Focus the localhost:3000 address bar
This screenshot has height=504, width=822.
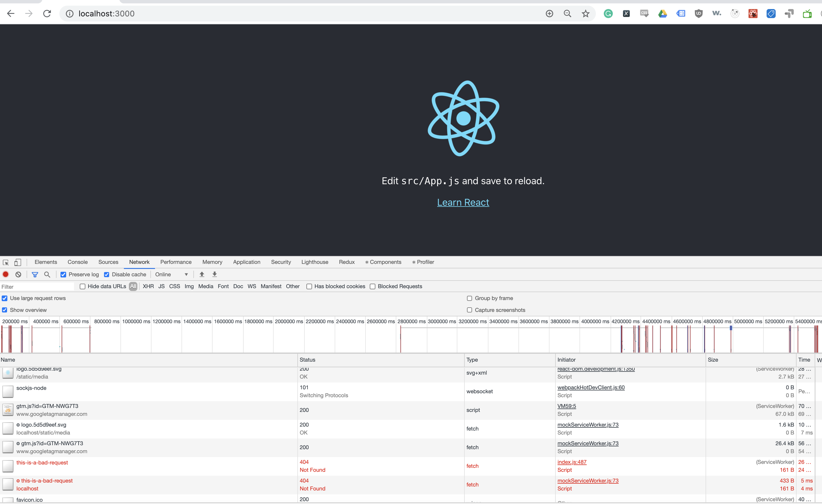300,14
